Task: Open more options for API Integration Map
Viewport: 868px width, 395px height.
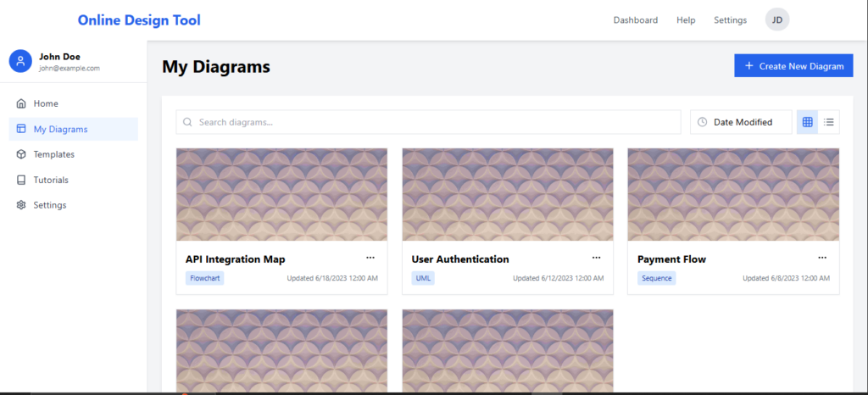Action: [x=370, y=258]
